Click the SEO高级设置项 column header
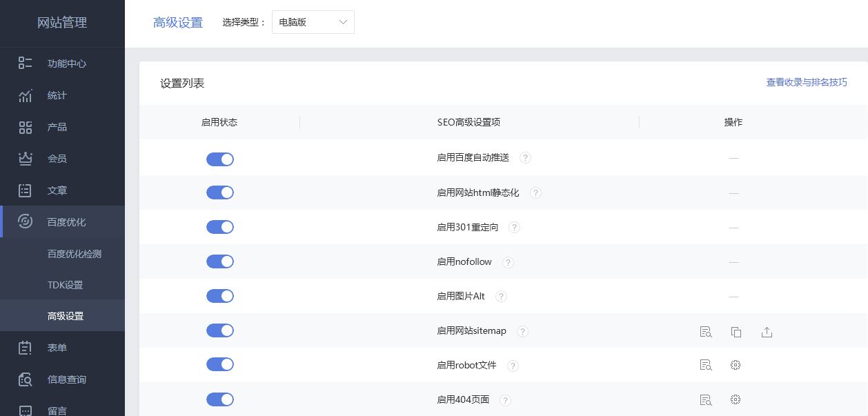Viewport: 868px width, 416px height. coord(468,122)
